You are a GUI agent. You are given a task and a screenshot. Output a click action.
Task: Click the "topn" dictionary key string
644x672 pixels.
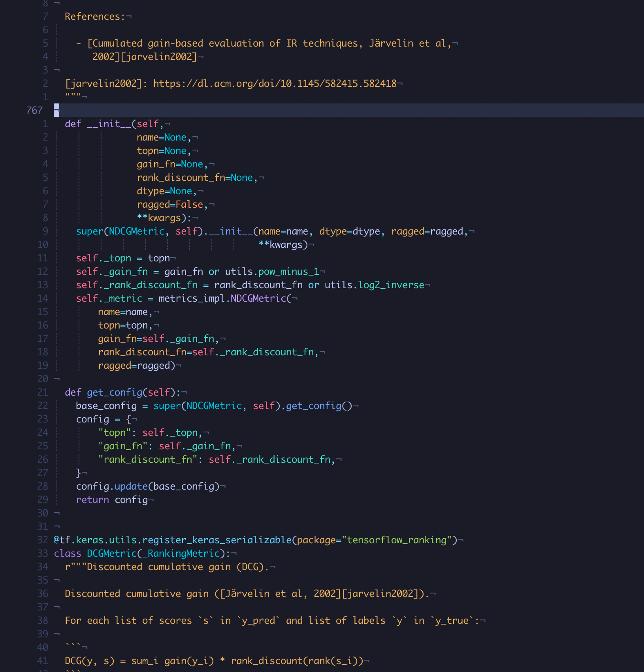(x=115, y=432)
